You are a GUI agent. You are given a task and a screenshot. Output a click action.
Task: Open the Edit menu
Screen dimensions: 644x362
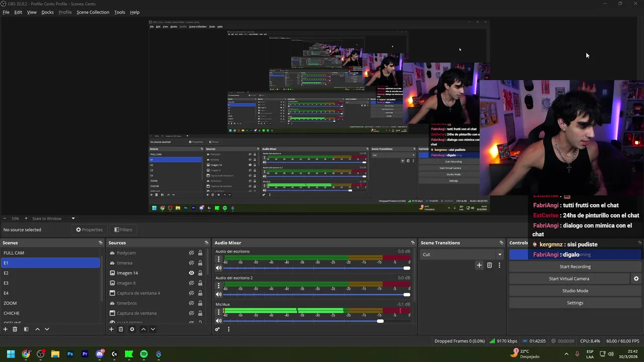18,12
